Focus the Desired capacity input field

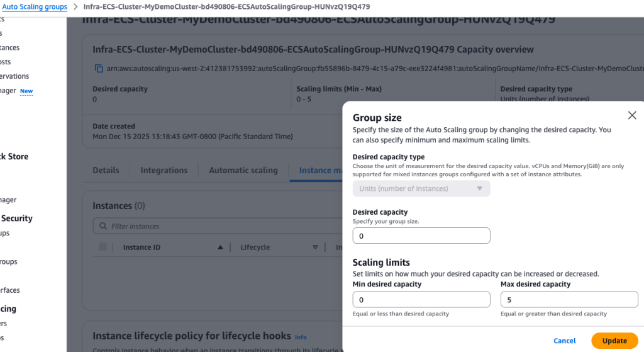point(421,236)
